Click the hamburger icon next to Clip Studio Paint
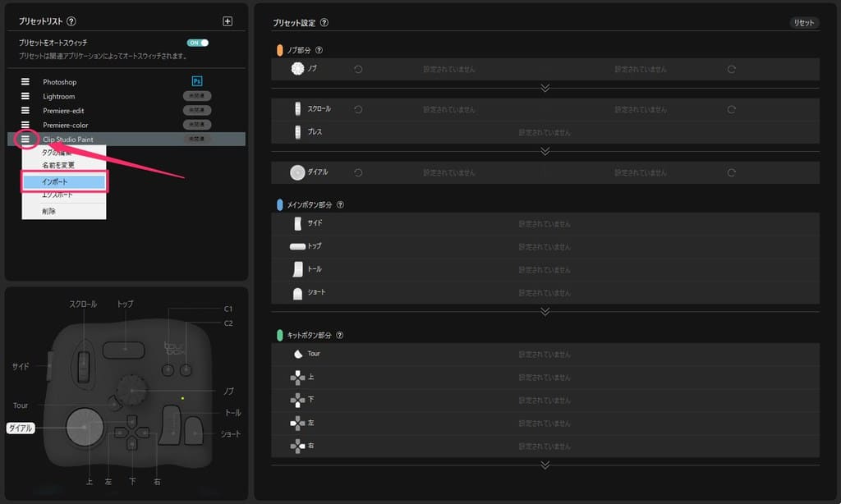This screenshot has height=504, width=841. pyautogui.click(x=25, y=140)
